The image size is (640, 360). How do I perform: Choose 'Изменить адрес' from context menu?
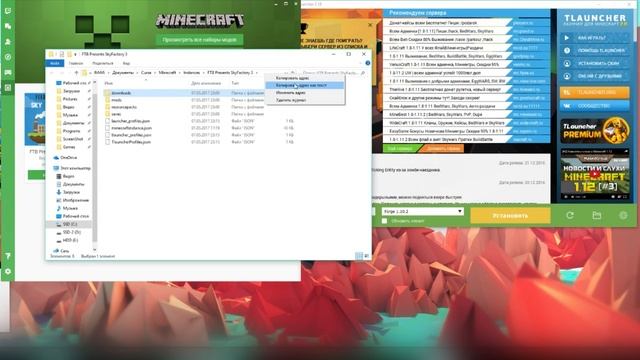click(x=305, y=93)
